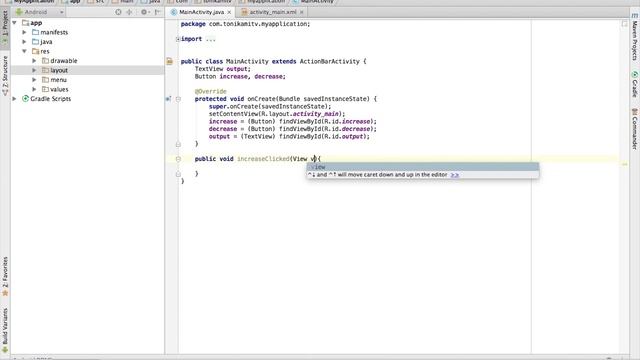The image size is (640, 360).
Task: Fold the increaseClicked method via gutter
Action: point(178,159)
